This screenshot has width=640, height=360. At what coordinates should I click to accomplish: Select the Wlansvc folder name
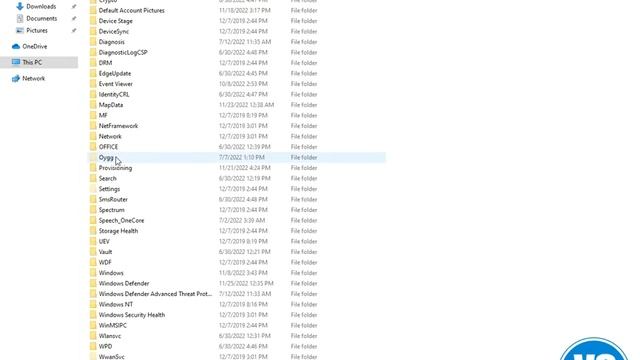point(110,336)
